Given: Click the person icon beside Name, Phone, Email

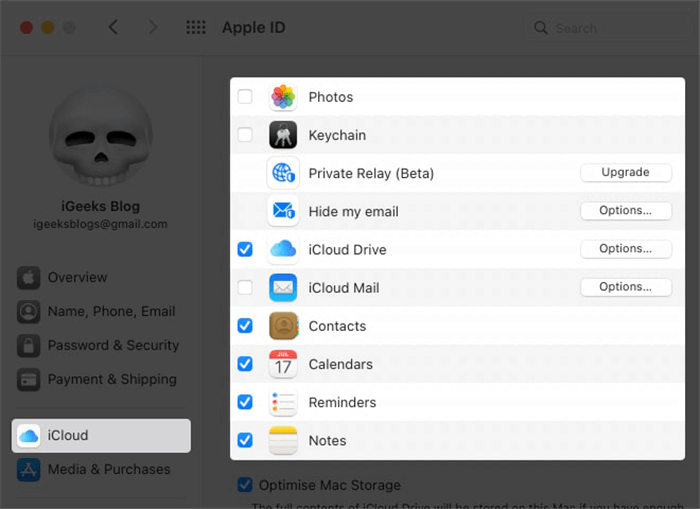Looking at the screenshot, I should tap(29, 312).
